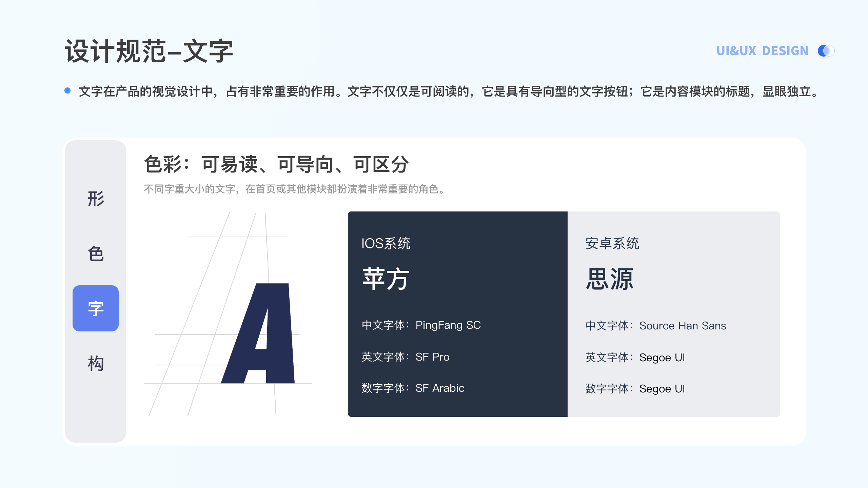Click 数字字体 Segoe UI entry
Image resolution: width=868 pixels, height=488 pixels.
pyautogui.click(x=662, y=389)
